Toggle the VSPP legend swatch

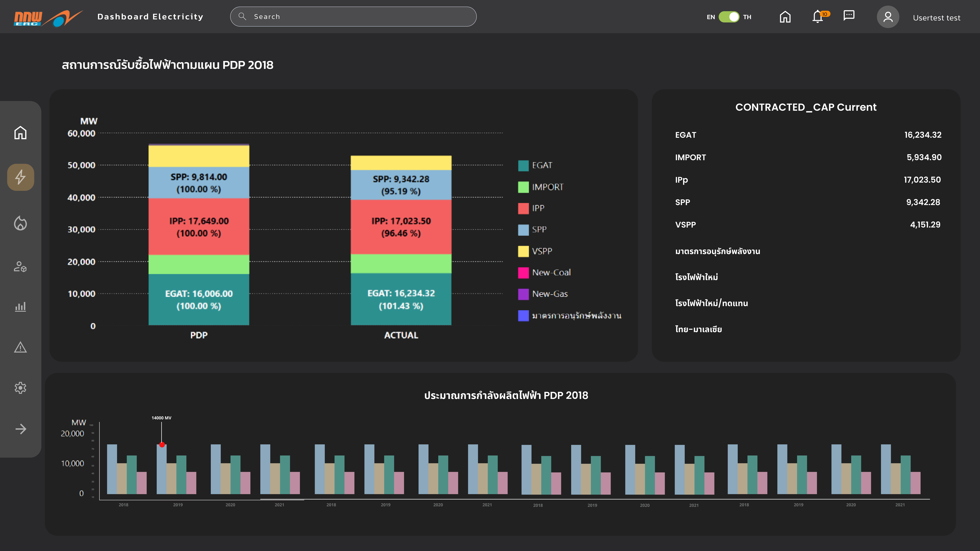point(524,251)
